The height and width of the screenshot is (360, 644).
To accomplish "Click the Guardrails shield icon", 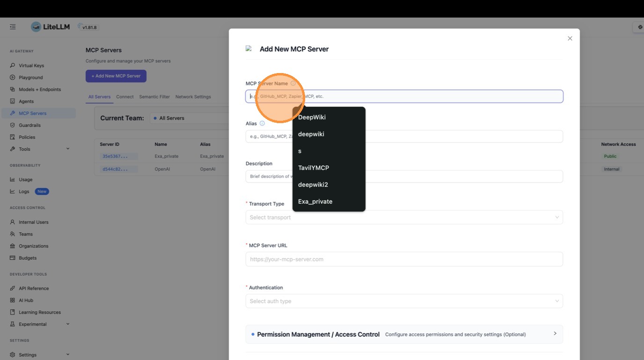I will click(13, 125).
